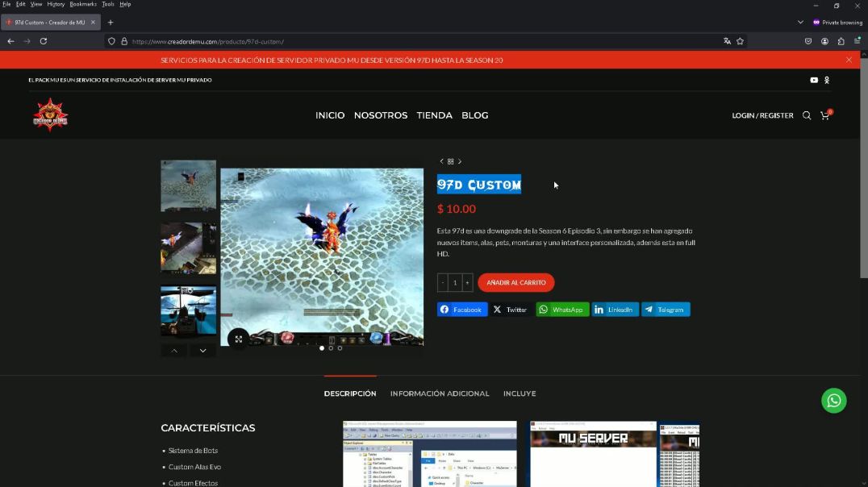868x487 pixels.
Task: Open the SQL Server screenshot image
Action: coord(430,454)
